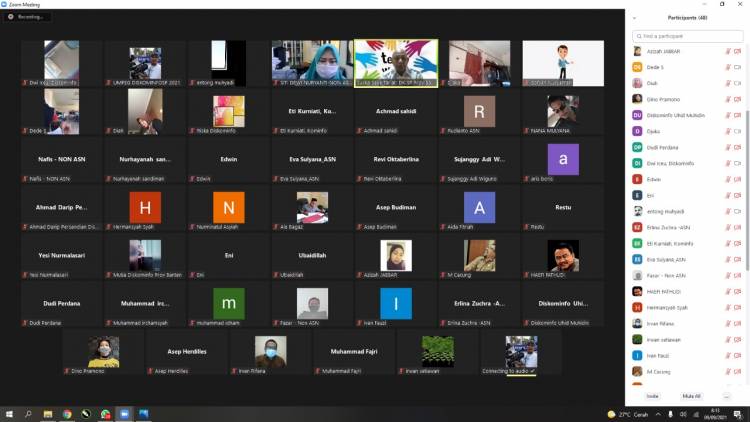Click the Recording indicator at top left
The height and width of the screenshot is (422, 750).
(27, 17)
